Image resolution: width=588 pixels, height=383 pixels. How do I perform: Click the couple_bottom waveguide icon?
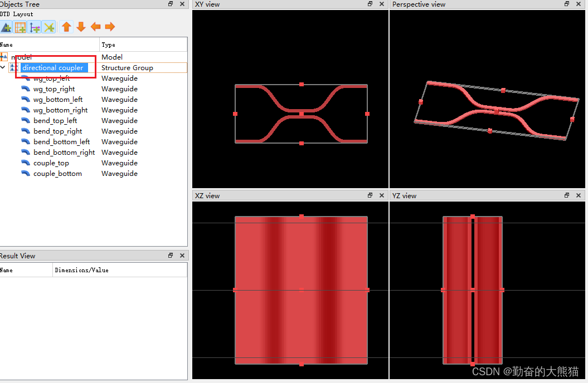coord(26,173)
